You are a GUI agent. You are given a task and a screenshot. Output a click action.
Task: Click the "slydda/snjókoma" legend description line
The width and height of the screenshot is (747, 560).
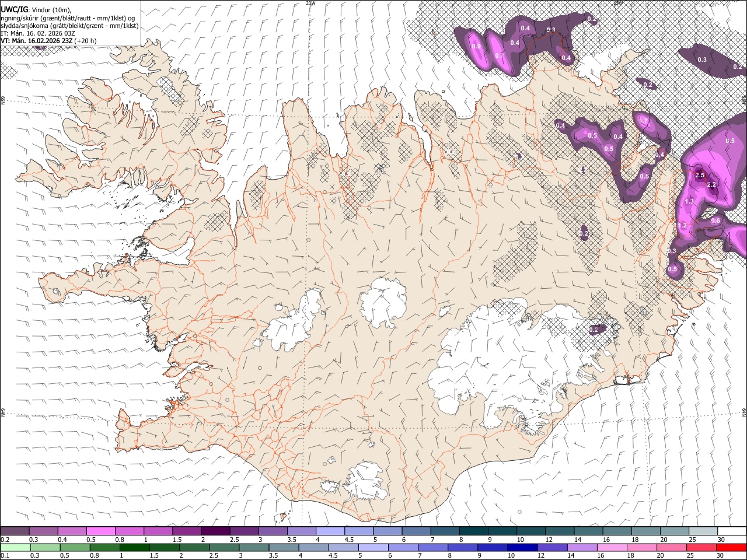[69, 26]
